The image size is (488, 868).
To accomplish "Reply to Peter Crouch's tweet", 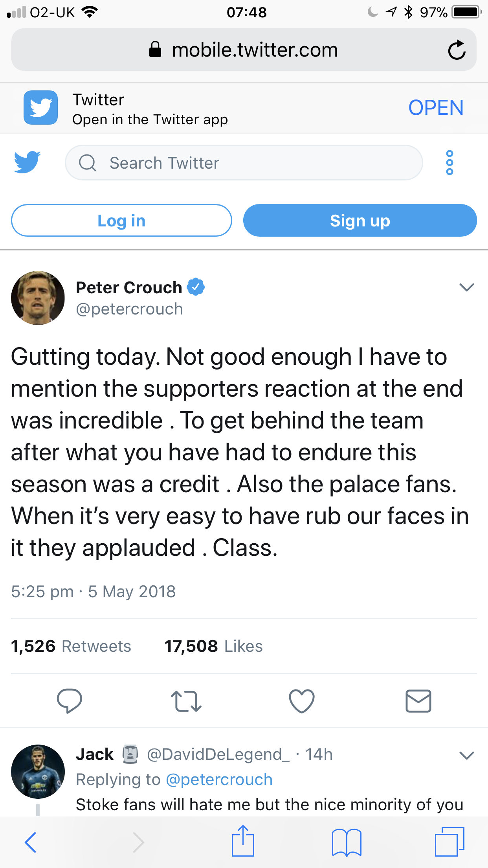I will (69, 701).
